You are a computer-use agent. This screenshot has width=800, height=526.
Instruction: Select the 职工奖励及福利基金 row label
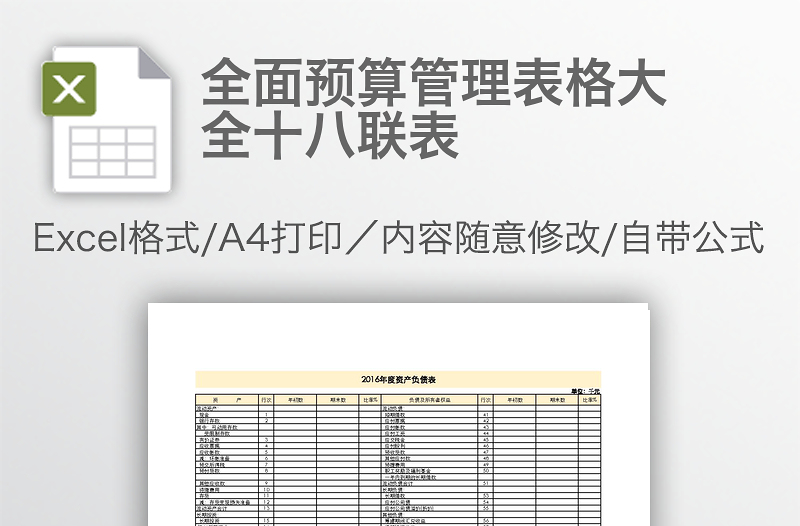click(408, 470)
